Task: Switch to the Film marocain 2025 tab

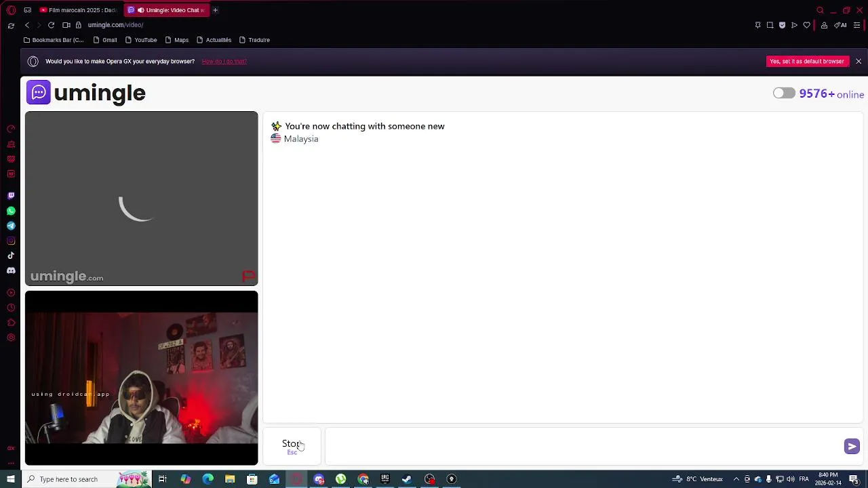Action: (x=78, y=10)
